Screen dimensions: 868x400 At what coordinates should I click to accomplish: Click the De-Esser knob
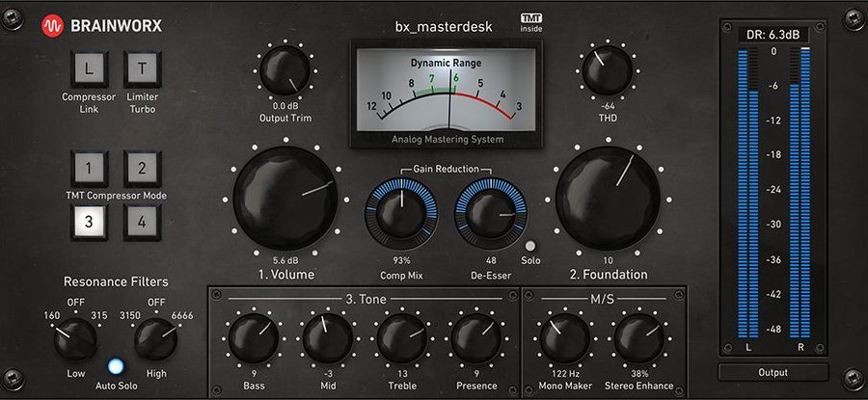pos(491,214)
